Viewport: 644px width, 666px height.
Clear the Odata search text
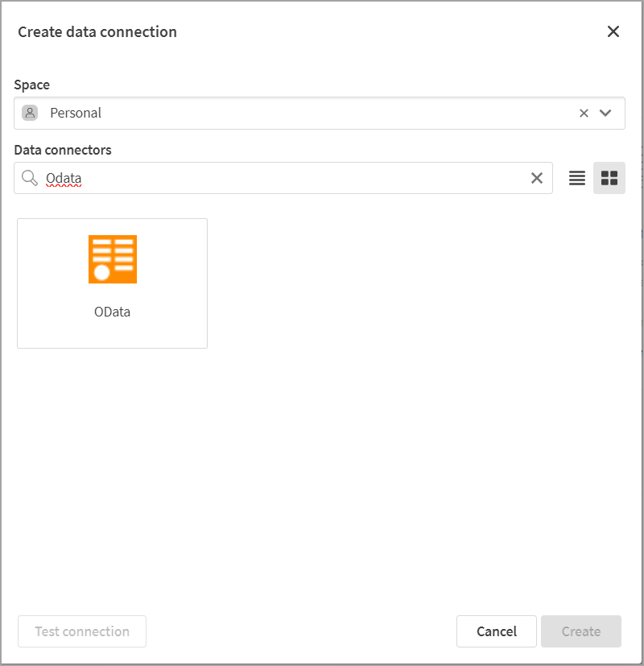(537, 178)
